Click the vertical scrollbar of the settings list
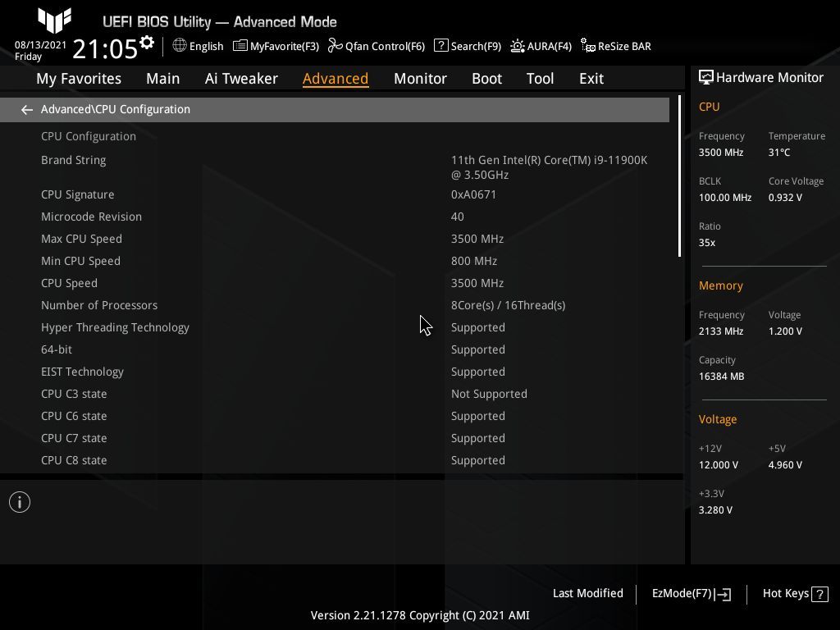 679,177
